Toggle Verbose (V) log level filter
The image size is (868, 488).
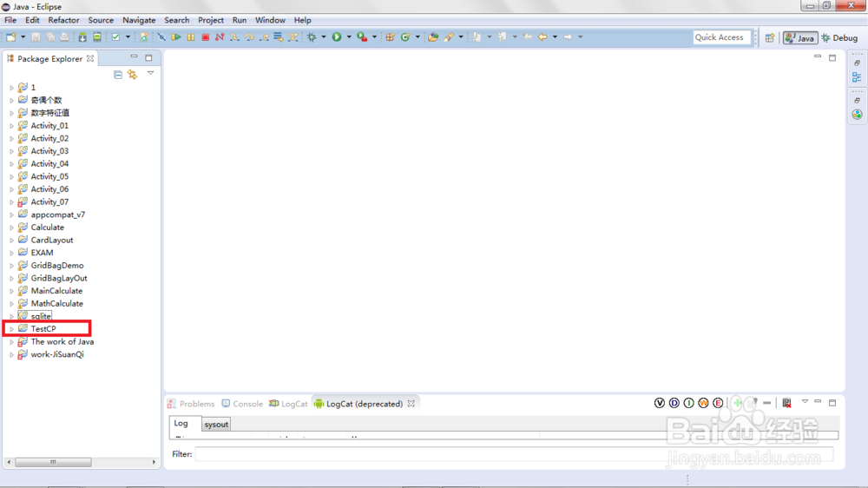[660, 403]
